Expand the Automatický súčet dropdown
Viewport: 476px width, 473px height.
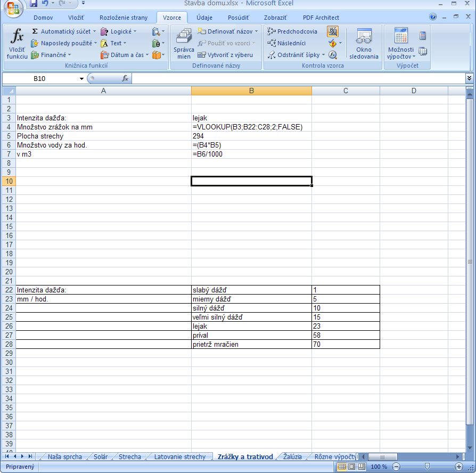point(95,31)
